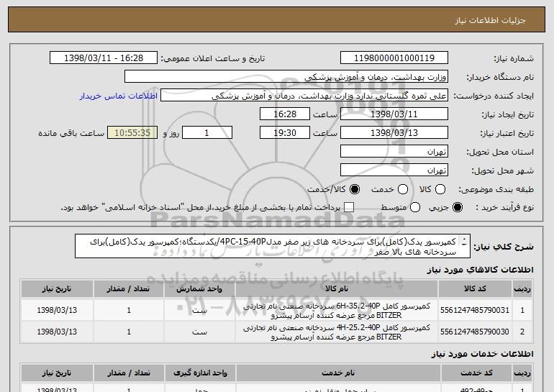Image resolution: width=554 pixels, height=392 pixels.
Task: Click the نام کالا column header
Action: coord(337,289)
